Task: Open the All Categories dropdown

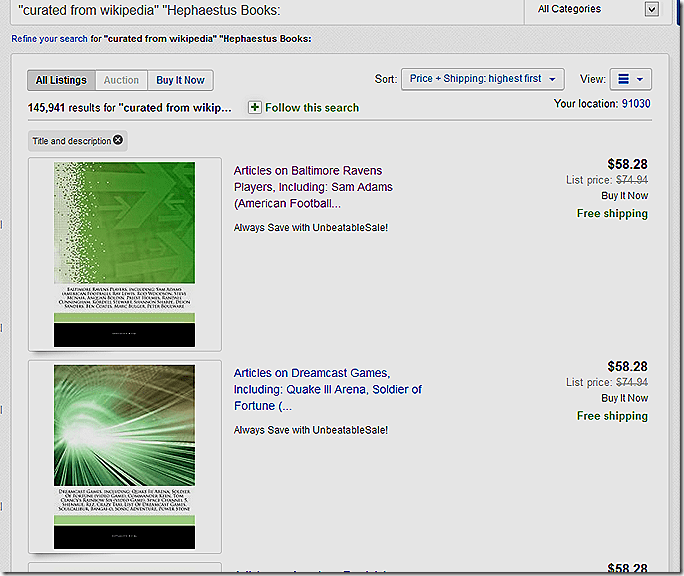Action: coord(597,9)
